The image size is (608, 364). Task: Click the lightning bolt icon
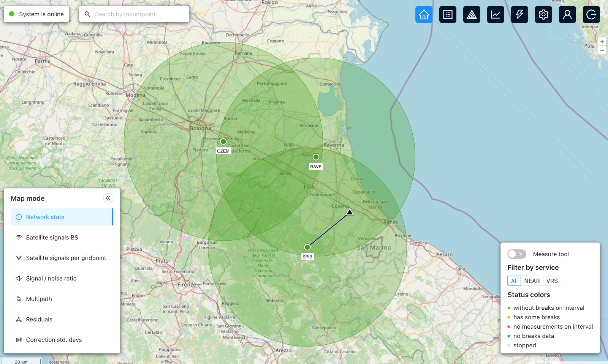click(x=519, y=15)
